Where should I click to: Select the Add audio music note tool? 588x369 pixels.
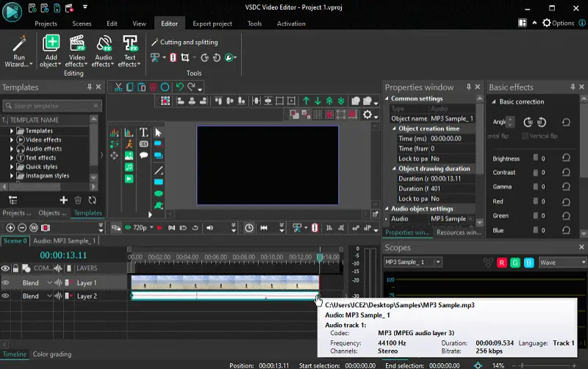pos(129,168)
